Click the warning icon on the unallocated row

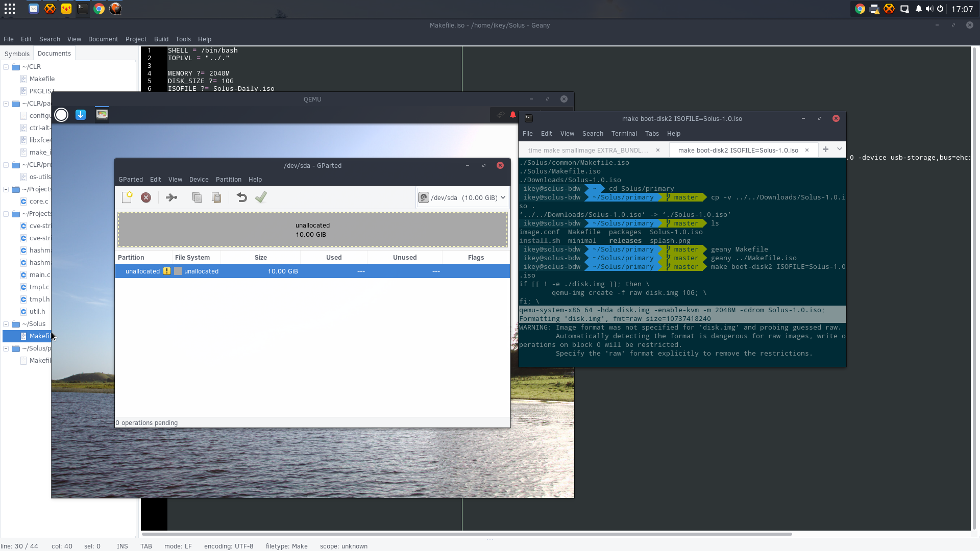167,271
